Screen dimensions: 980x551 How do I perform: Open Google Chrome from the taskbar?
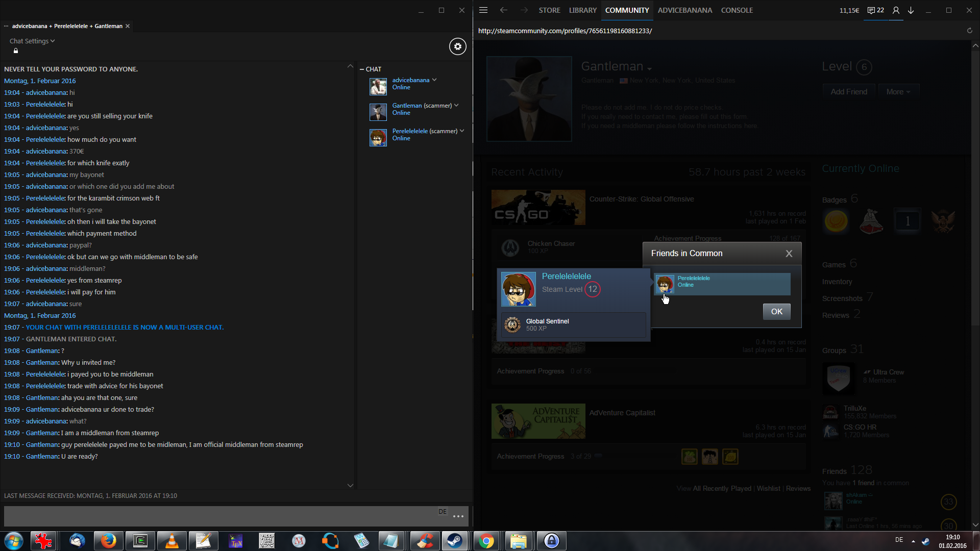(486, 541)
